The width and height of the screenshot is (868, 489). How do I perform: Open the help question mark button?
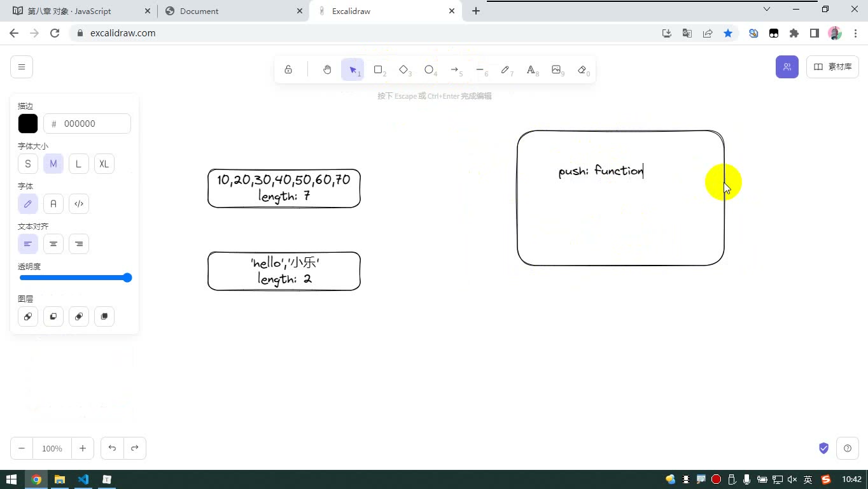pos(848,448)
